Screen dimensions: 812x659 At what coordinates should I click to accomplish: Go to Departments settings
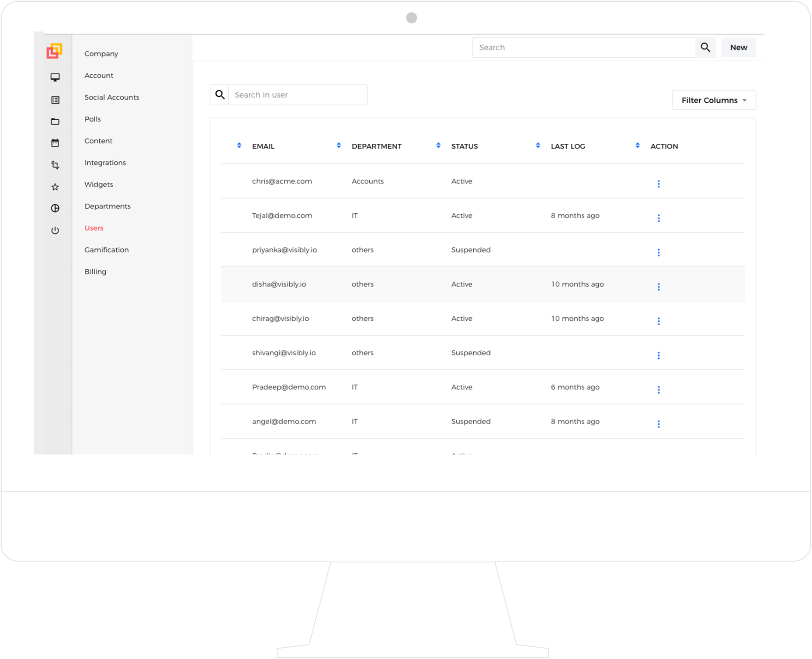(108, 206)
